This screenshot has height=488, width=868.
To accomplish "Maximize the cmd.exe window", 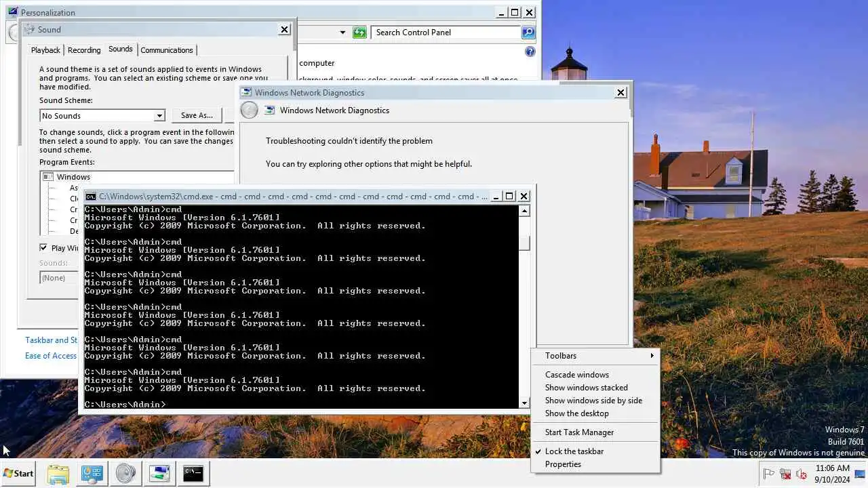I will click(510, 197).
